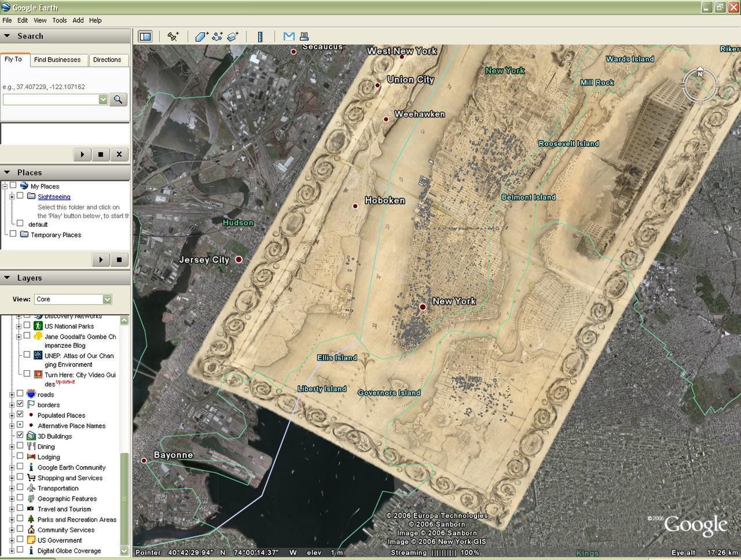Click the magnifier Search button
This screenshot has height=560, width=741.
coord(118,100)
